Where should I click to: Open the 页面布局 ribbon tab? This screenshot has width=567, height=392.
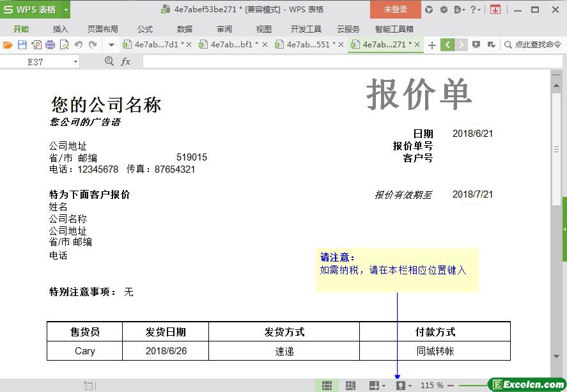coord(102,29)
